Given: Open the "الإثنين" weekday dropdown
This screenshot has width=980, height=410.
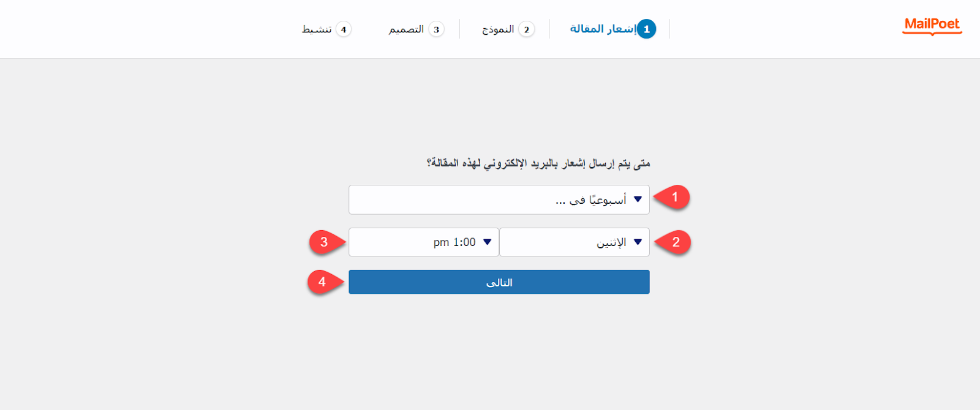Looking at the screenshot, I should coord(574,242).
